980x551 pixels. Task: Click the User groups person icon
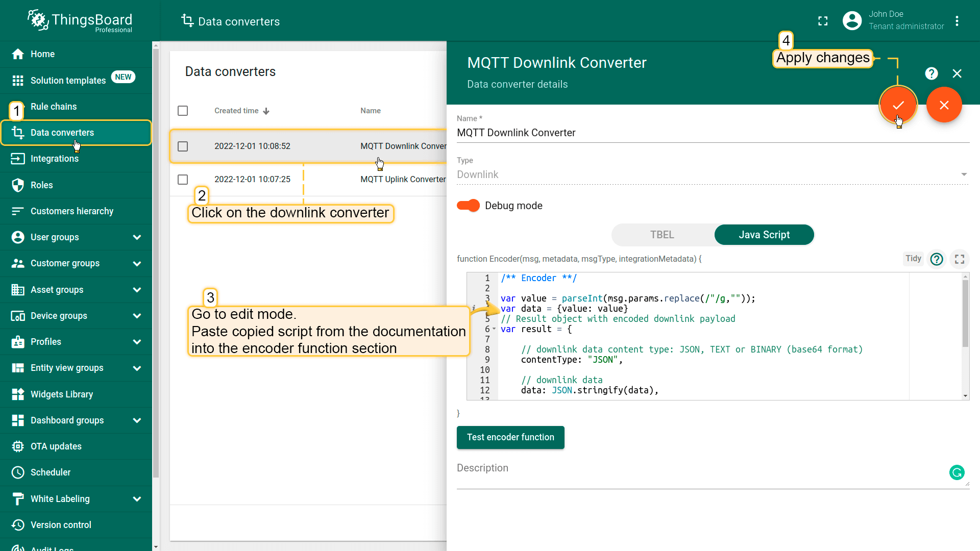18,237
